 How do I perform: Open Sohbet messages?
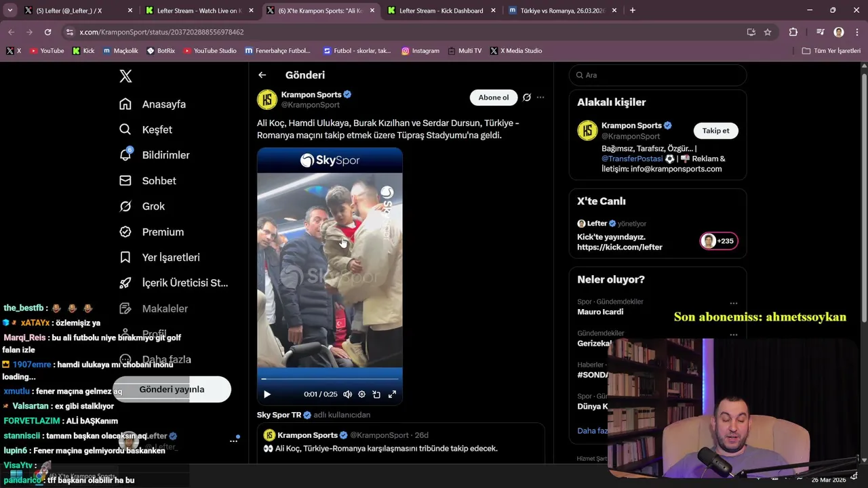click(x=148, y=181)
